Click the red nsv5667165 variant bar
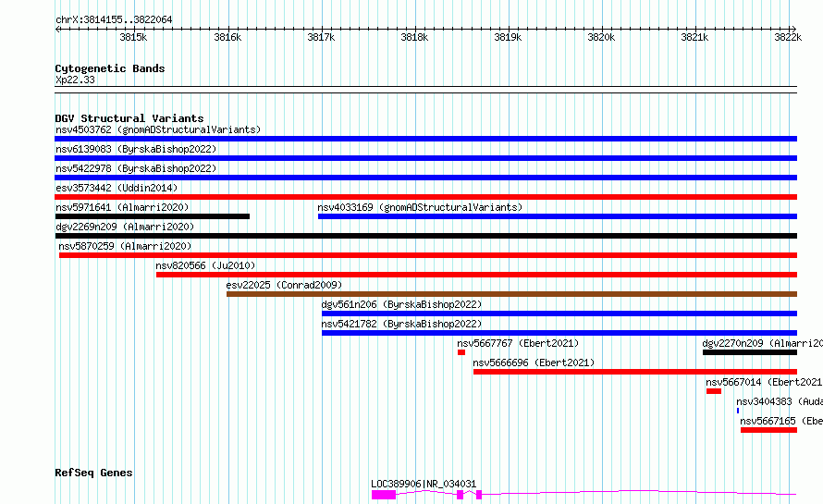The height and width of the screenshot is (504, 823). [768, 430]
